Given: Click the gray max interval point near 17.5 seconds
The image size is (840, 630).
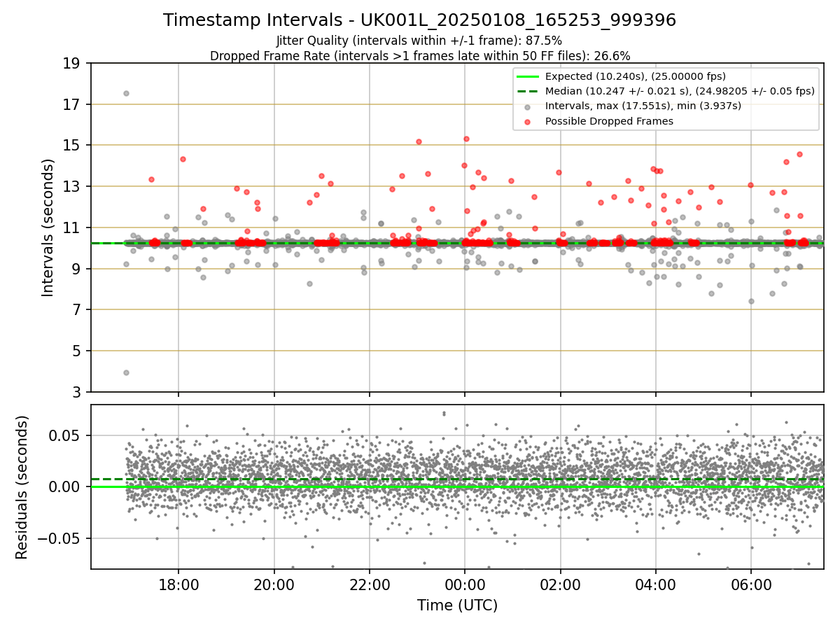Looking at the screenshot, I should click(126, 93).
